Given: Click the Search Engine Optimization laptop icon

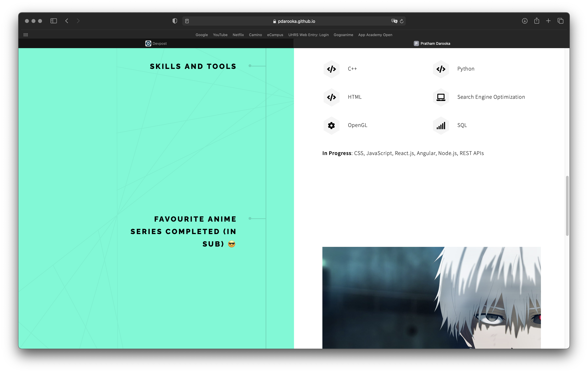Looking at the screenshot, I should [x=441, y=97].
